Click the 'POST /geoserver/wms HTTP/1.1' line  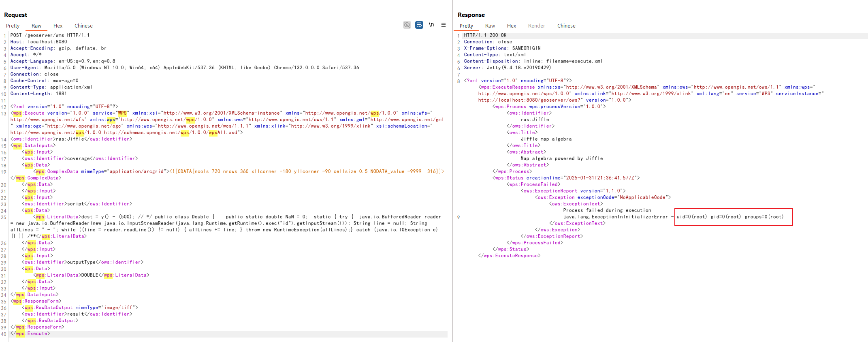(50, 35)
